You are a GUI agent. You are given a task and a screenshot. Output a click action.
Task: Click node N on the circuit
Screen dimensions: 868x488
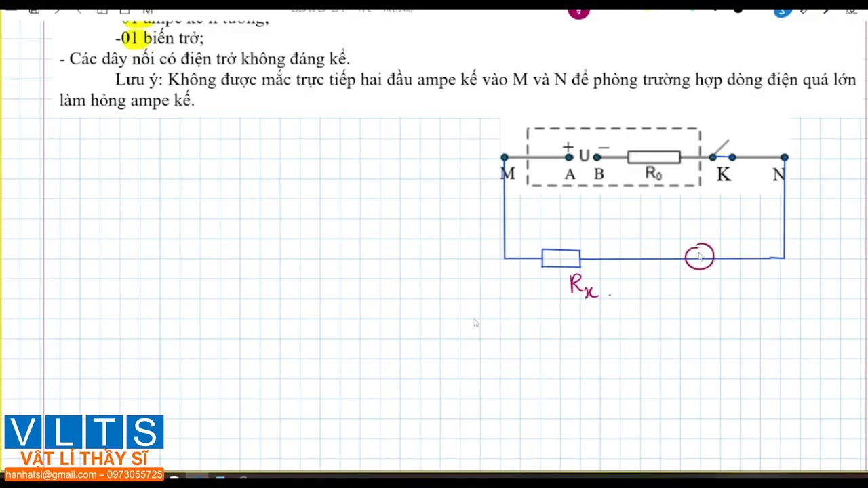coord(785,157)
